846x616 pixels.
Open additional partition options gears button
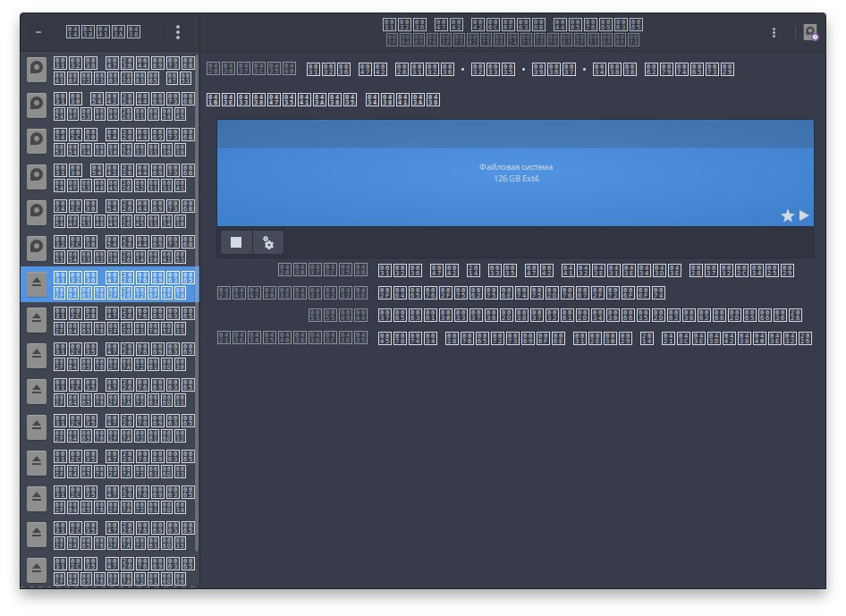point(268,242)
